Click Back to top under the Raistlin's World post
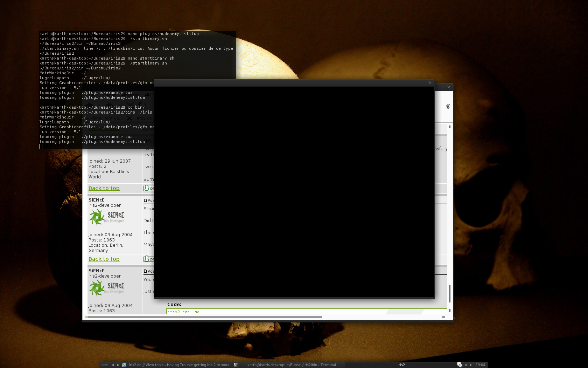The width and height of the screenshot is (588, 368). tap(104, 188)
